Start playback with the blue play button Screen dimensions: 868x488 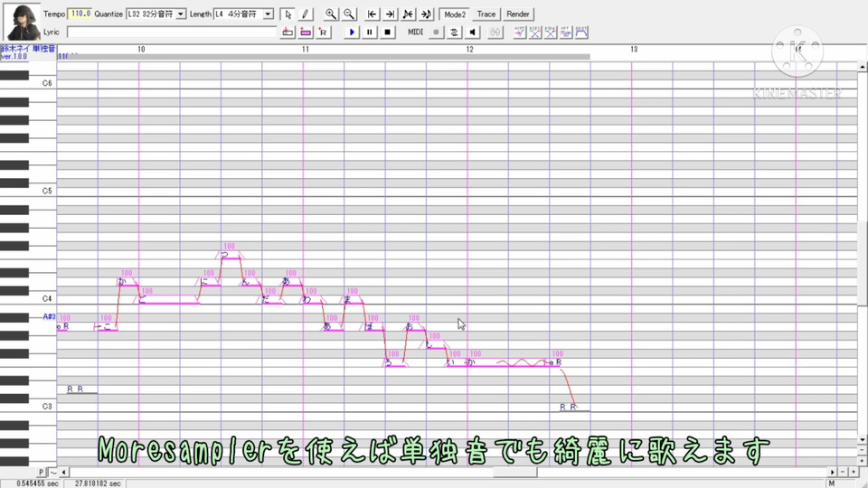pos(352,33)
